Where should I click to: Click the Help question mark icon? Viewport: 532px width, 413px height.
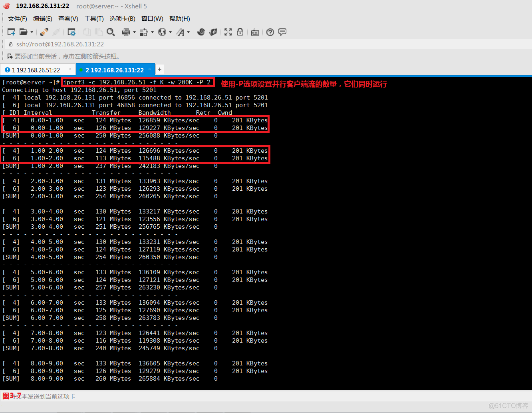pos(270,32)
